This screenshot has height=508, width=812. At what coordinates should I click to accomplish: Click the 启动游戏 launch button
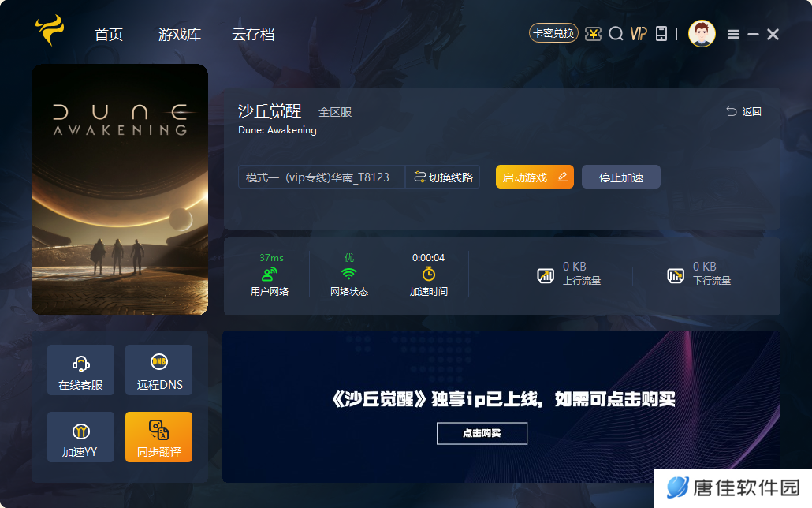click(524, 177)
